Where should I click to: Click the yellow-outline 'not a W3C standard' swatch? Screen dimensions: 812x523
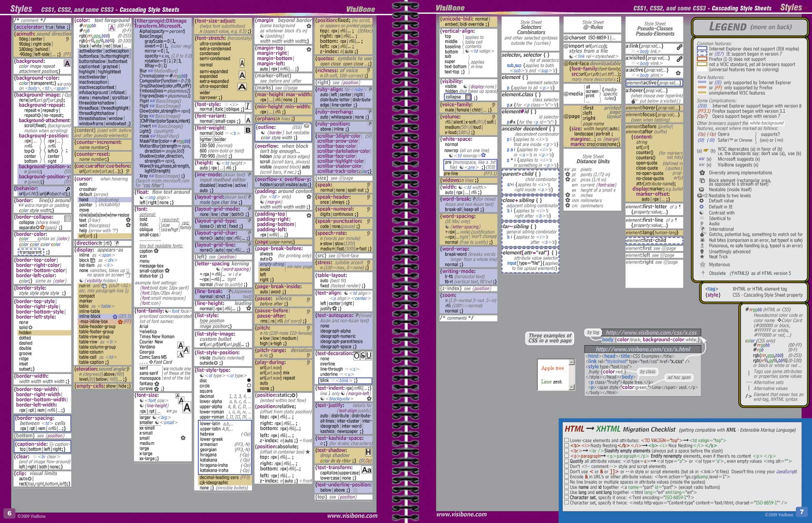point(702,65)
